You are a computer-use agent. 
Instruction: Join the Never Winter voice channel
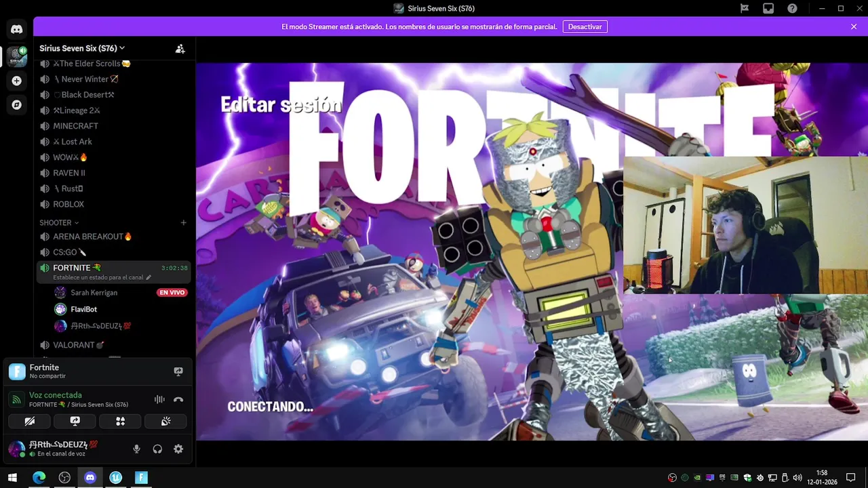(113, 79)
